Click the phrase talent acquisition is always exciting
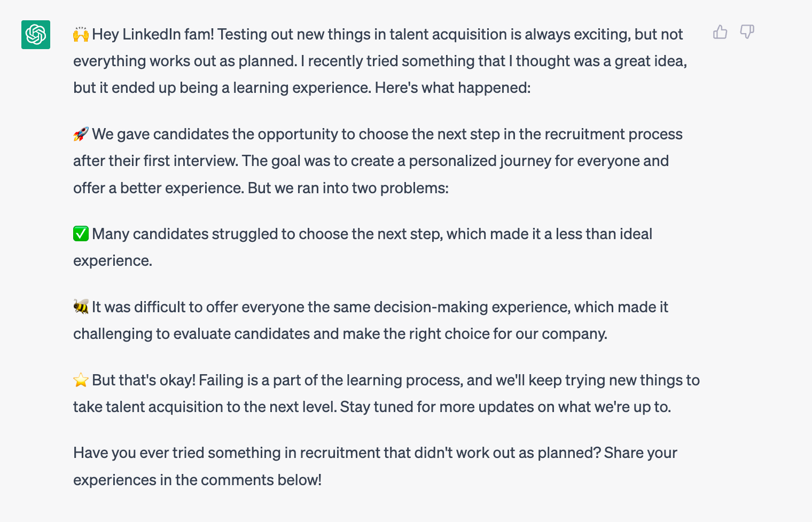812x522 pixels. (510, 34)
